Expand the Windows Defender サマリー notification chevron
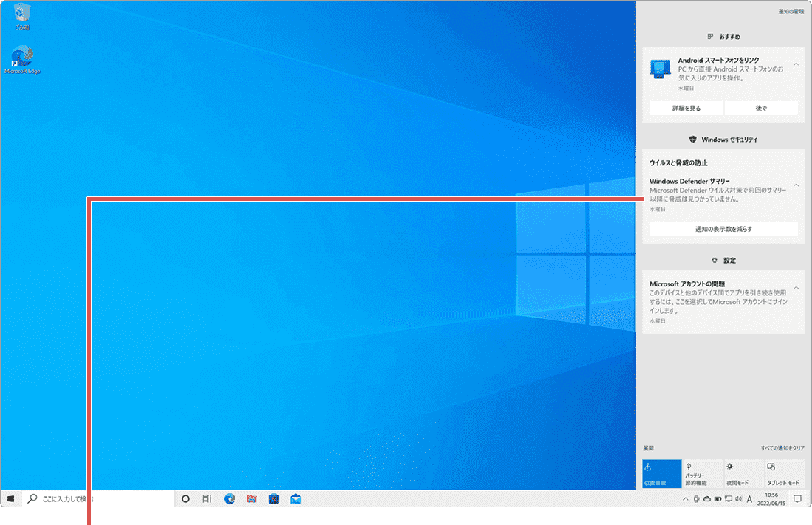This screenshot has height=525, width=812. click(x=796, y=185)
